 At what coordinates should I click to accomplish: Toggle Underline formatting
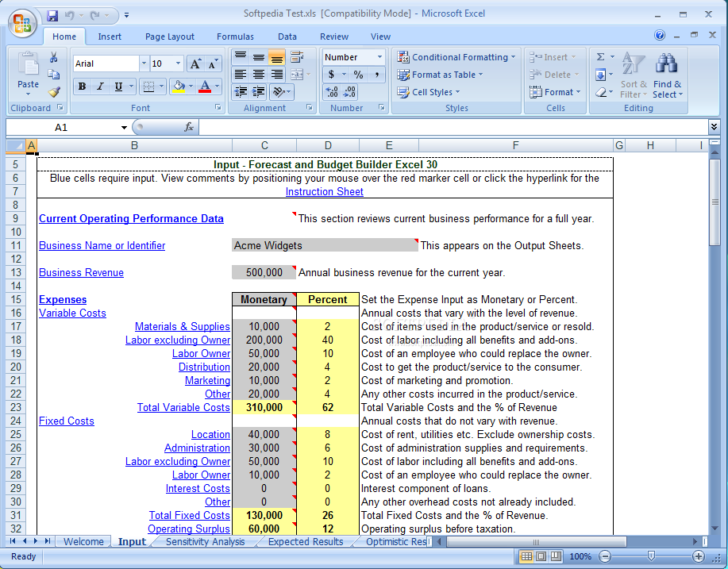click(x=118, y=87)
